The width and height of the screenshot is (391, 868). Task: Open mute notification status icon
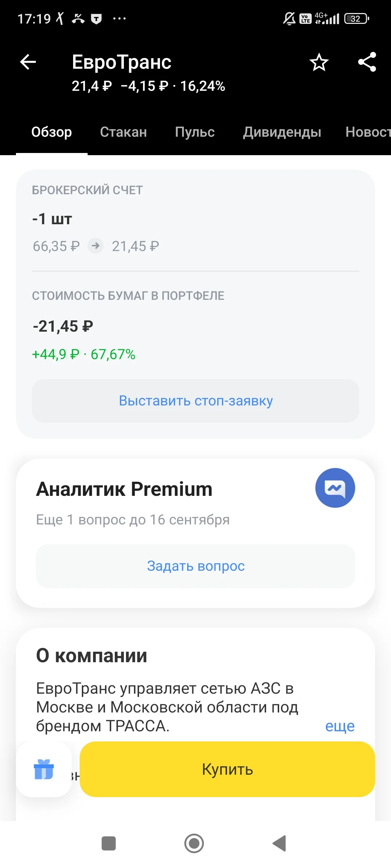(289, 18)
